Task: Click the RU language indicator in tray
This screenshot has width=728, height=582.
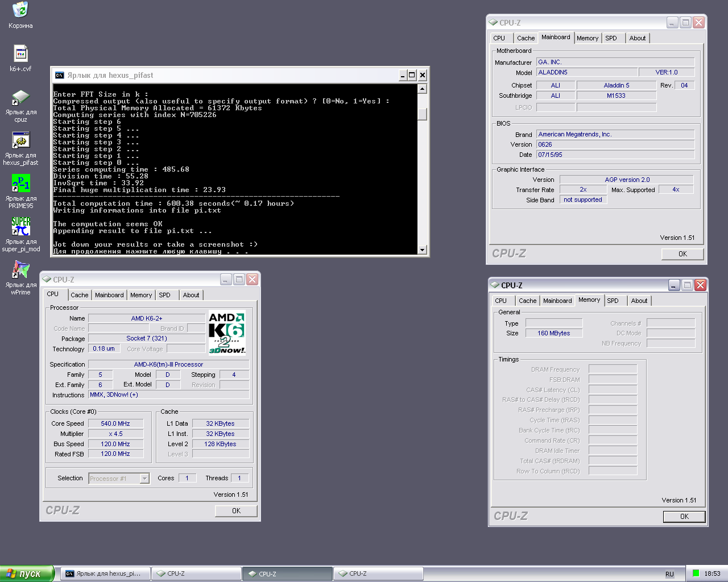Action: pos(669,574)
